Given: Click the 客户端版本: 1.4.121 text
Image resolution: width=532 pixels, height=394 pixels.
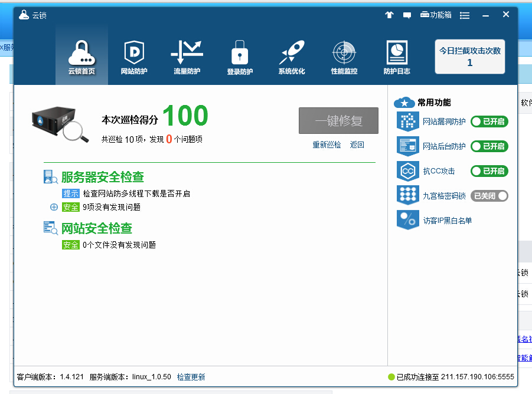Looking at the screenshot, I should pos(50,377).
